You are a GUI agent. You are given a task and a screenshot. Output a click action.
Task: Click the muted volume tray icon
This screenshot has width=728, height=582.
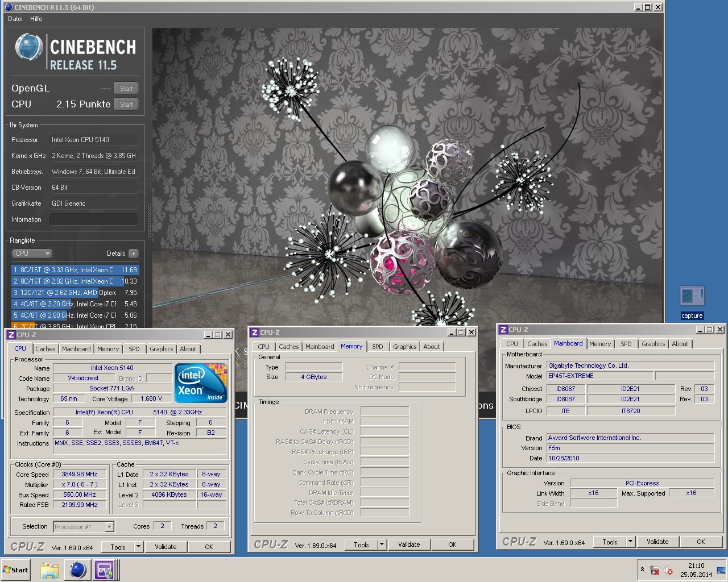(668, 571)
